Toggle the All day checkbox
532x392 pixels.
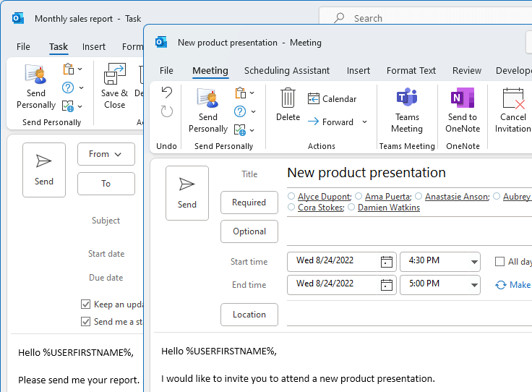click(x=499, y=262)
